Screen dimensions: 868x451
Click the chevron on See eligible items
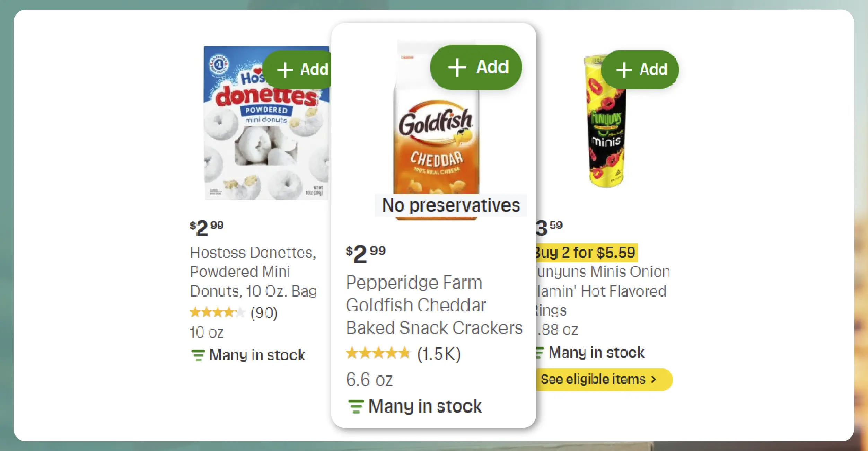(653, 379)
